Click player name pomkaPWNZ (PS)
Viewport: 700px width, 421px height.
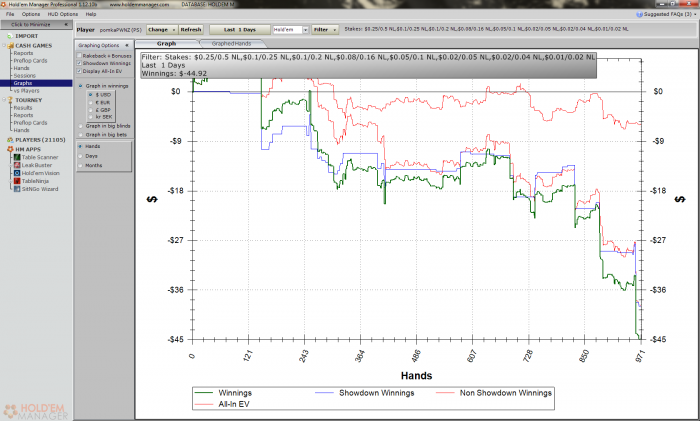121,30
